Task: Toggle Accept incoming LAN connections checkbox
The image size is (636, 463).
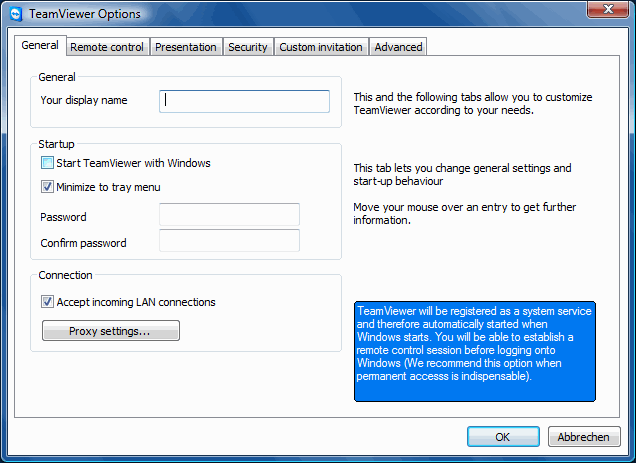Action: (47, 301)
